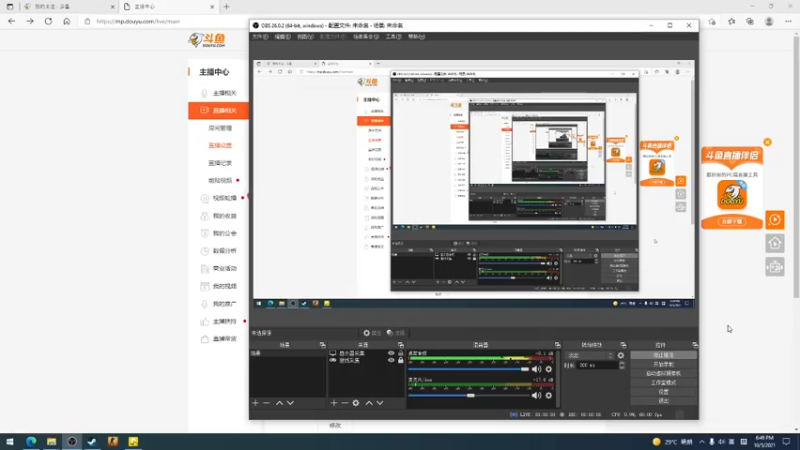
Task: Go back in the browser
Action: (x=12, y=21)
